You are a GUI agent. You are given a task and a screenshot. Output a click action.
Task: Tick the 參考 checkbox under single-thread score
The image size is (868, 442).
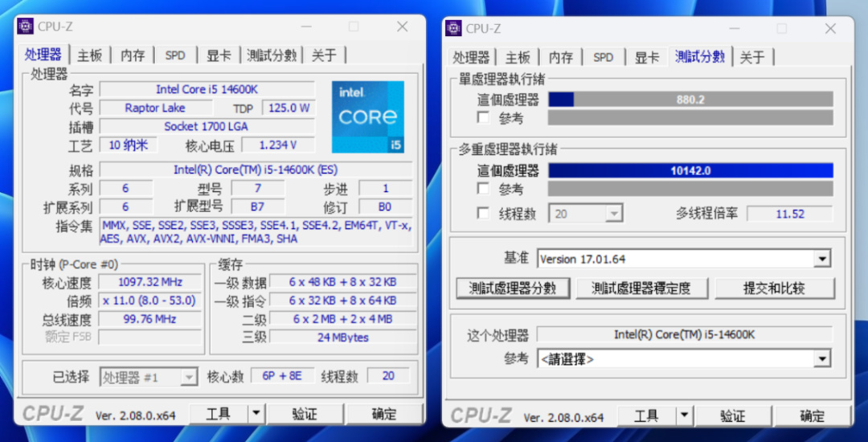pyautogui.click(x=483, y=118)
